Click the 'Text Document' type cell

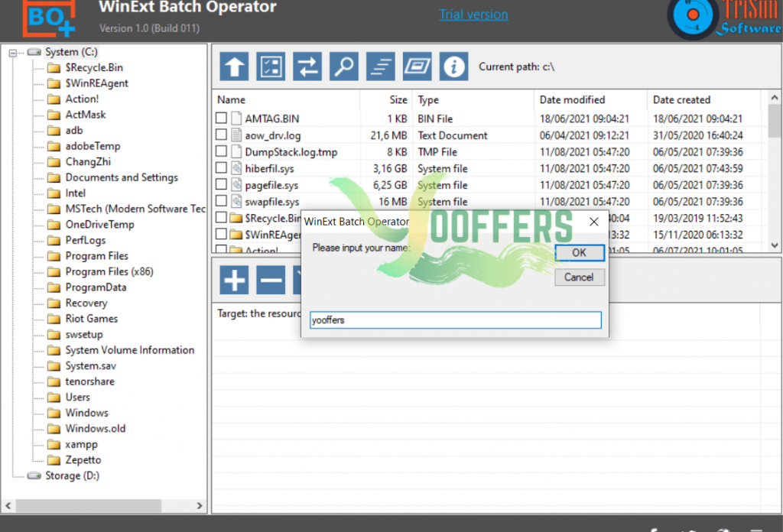pos(453,135)
